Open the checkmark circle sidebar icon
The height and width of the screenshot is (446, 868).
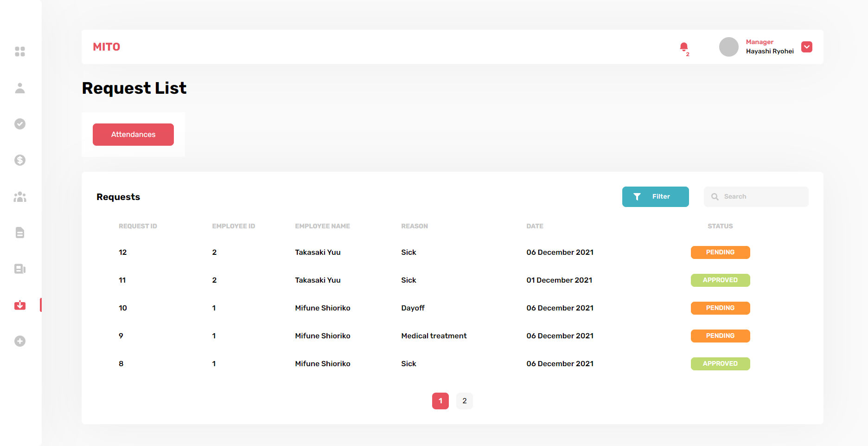pos(20,124)
